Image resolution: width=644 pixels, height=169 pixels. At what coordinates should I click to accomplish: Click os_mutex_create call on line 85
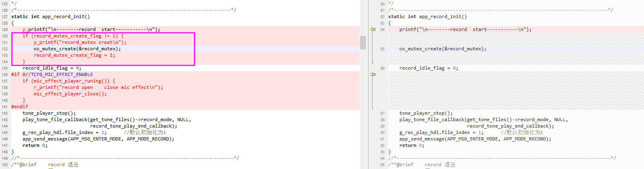[x=443, y=49]
